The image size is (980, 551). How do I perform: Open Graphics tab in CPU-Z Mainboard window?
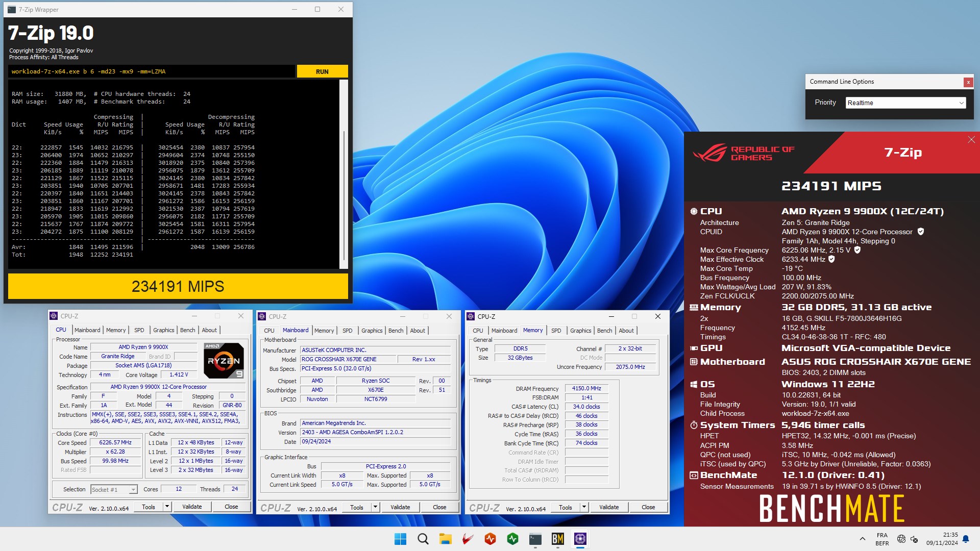pyautogui.click(x=372, y=331)
